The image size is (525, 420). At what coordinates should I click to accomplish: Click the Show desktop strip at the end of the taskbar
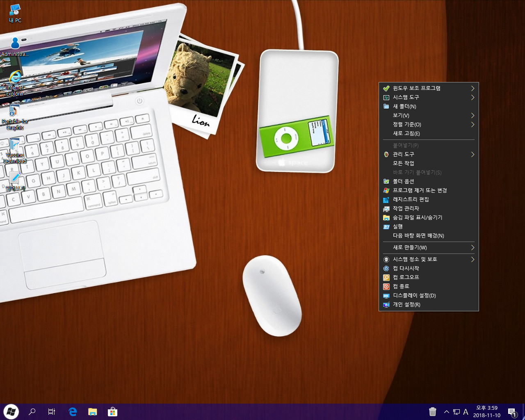[523, 412]
